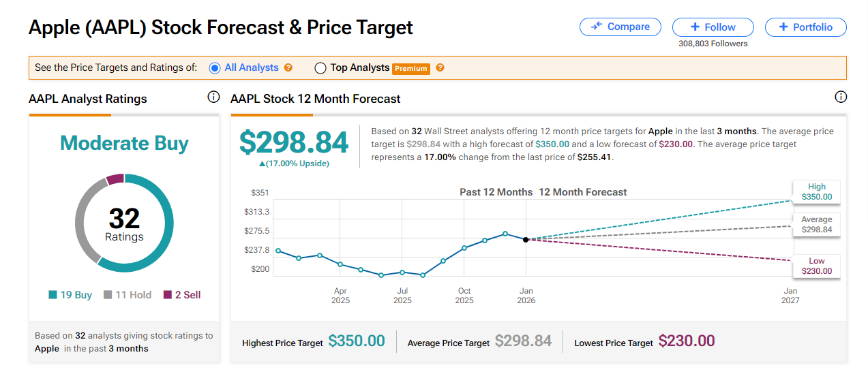The height and width of the screenshot is (374, 868).
Task: Click the Low $230.00 forecast label
Action: 816,266
